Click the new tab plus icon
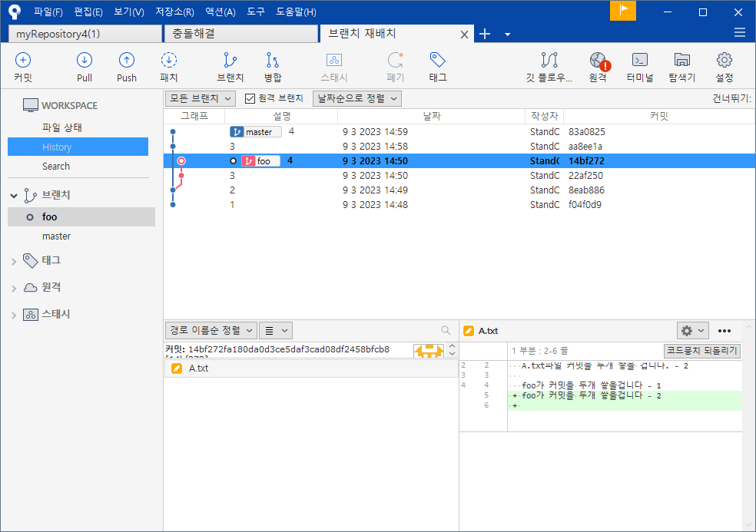756x532 pixels. tap(485, 34)
